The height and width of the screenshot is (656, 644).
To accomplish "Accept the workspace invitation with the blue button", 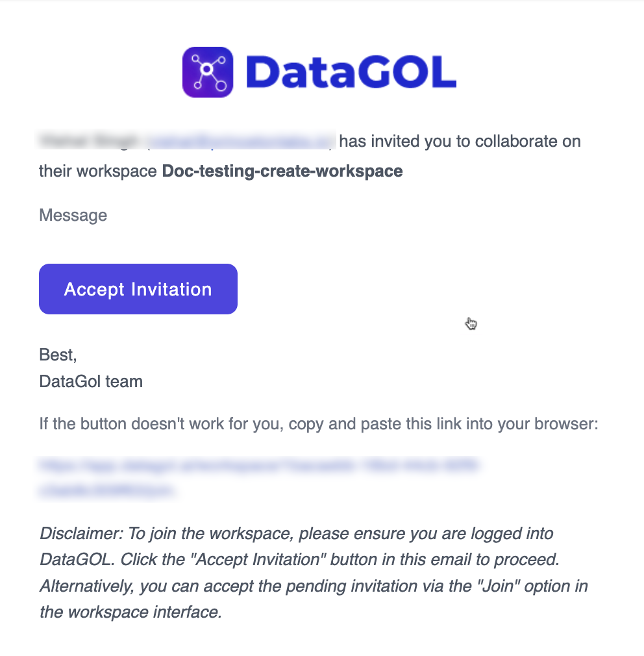I will click(x=138, y=288).
